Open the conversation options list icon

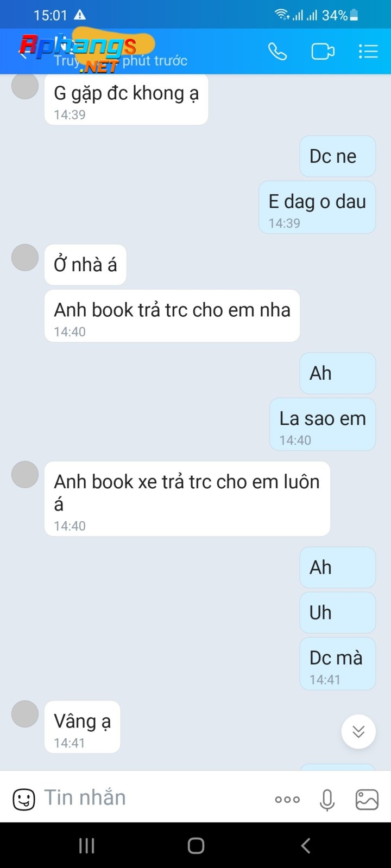pos(368,52)
